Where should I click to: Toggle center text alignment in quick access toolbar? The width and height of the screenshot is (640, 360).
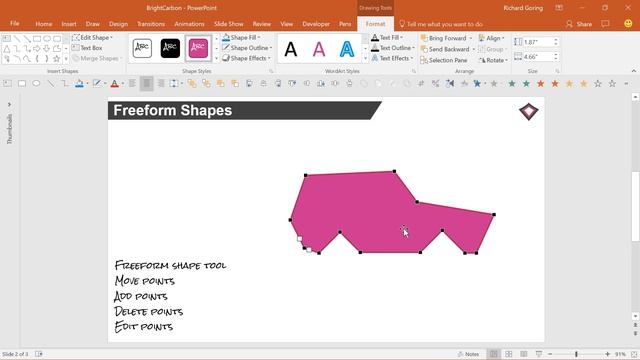click(147, 84)
